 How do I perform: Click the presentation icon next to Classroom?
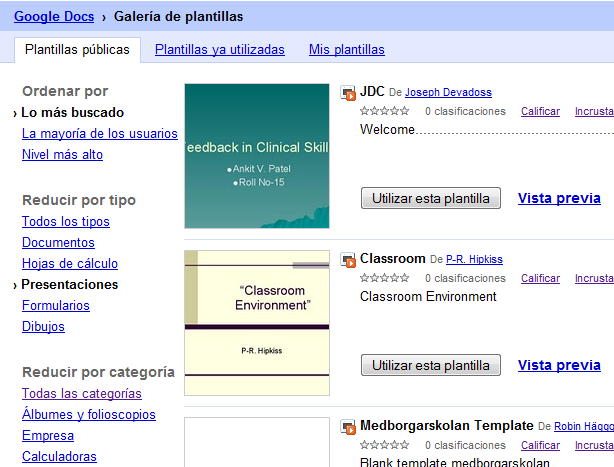348,260
